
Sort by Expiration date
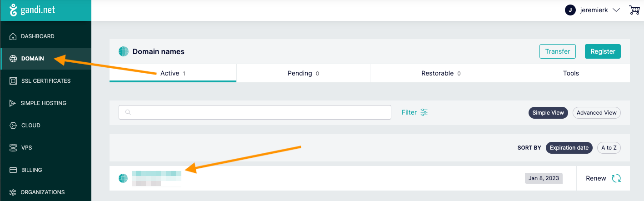569,148
